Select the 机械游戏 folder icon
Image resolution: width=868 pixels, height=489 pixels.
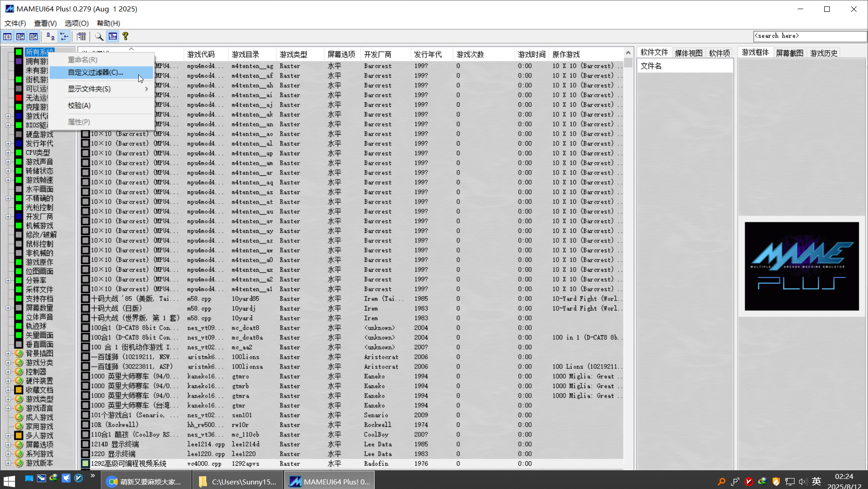point(19,226)
